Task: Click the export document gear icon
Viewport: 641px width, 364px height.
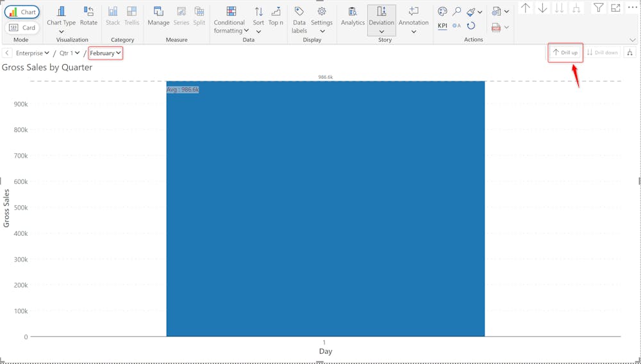Action: tap(496, 12)
